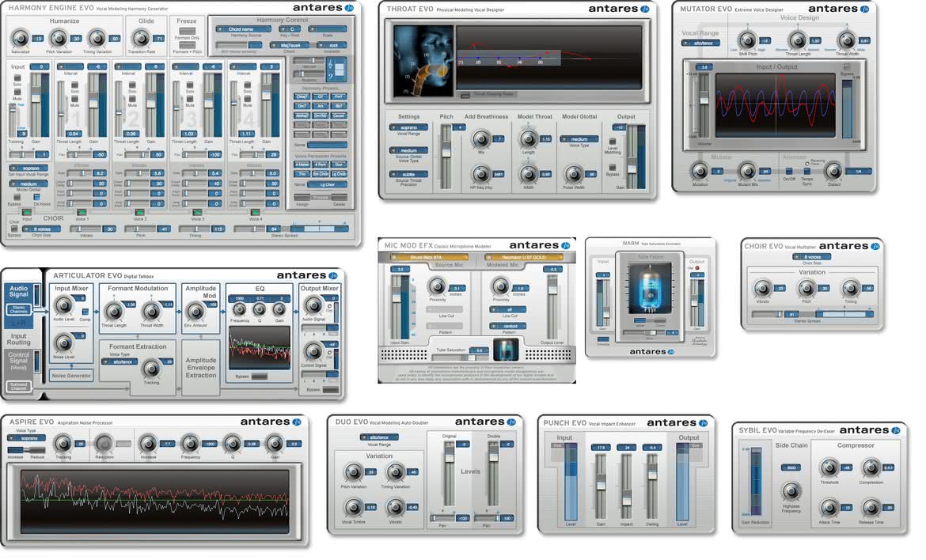Toggle Comp in Articulator's Input Mixer
Screen dimensions: 926x560
[x=85, y=312]
